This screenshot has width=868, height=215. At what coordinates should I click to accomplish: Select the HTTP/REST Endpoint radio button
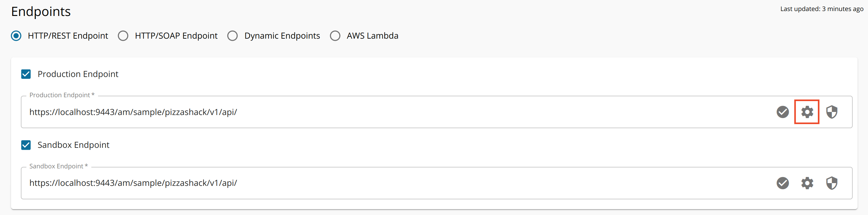point(16,36)
